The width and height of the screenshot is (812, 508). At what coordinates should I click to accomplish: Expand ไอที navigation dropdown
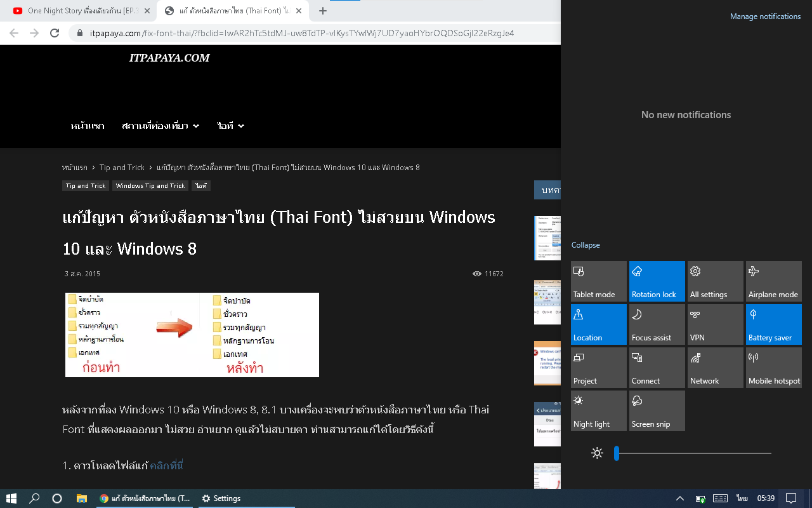tap(230, 126)
